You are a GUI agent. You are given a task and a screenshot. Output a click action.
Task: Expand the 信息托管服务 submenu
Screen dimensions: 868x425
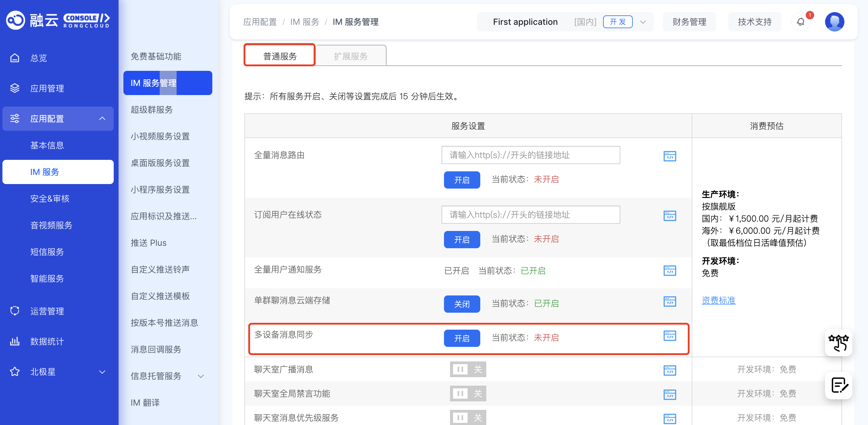(201, 376)
